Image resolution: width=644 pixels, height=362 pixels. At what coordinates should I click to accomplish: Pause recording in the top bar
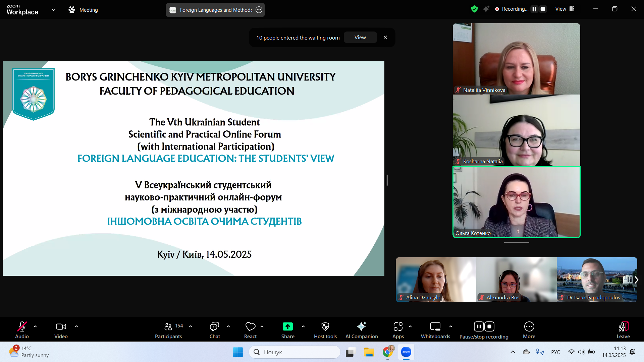[534, 9]
